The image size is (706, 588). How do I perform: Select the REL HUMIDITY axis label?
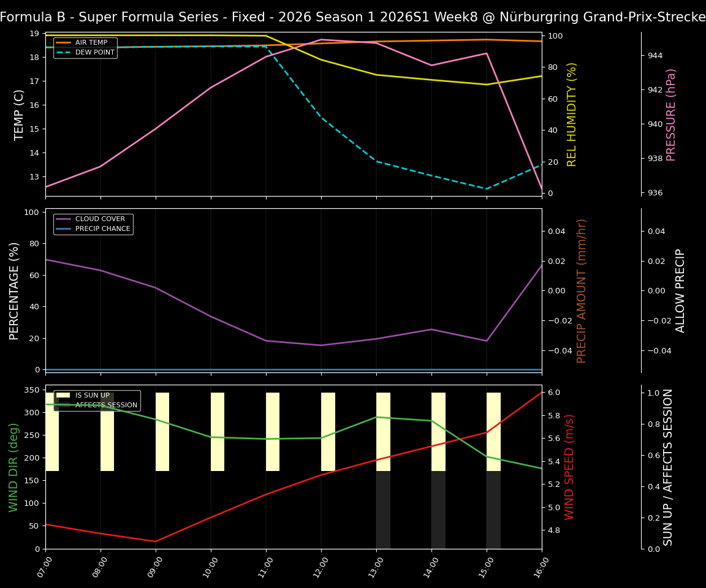(572, 113)
